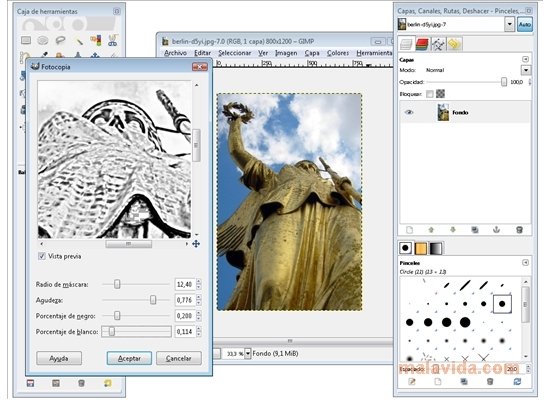
Task: Click restore tool options icon in toolbox bottom
Action: tap(56, 383)
